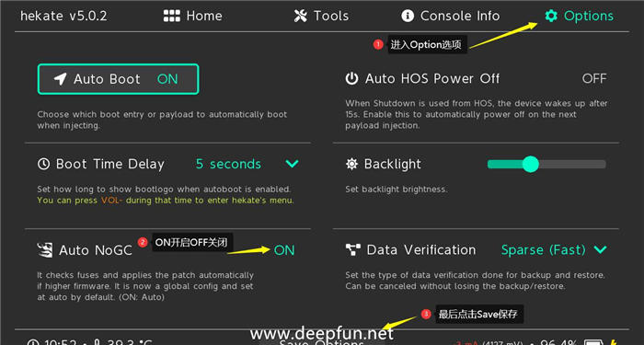Viewport: 644px width, 345px height.
Task: Click the Boot Time Delay chevron arrow
Action: pyautogui.click(x=292, y=164)
